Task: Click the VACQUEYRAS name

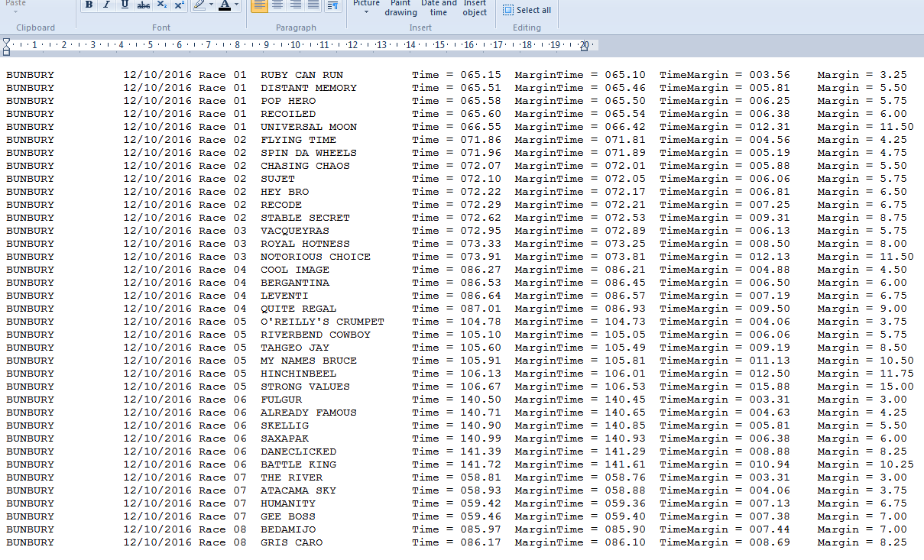Action: coord(295,231)
